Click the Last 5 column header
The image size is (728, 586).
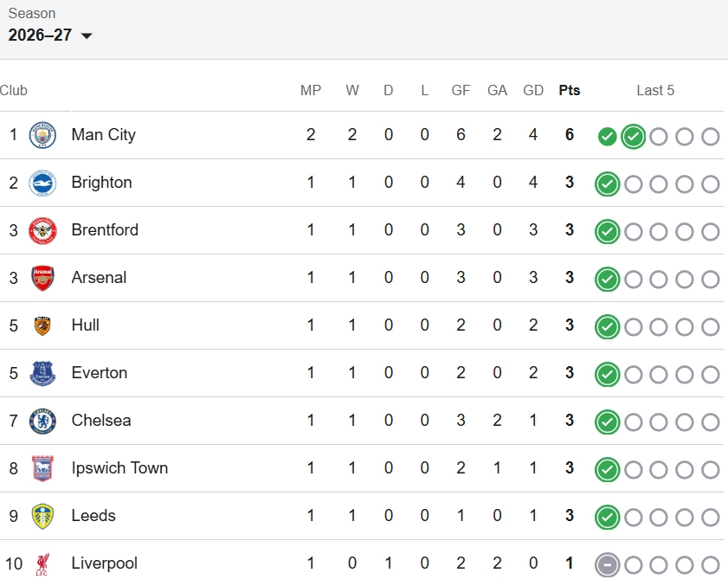(x=655, y=90)
